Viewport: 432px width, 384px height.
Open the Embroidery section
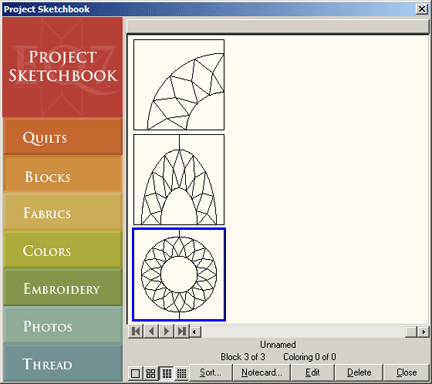(63, 288)
